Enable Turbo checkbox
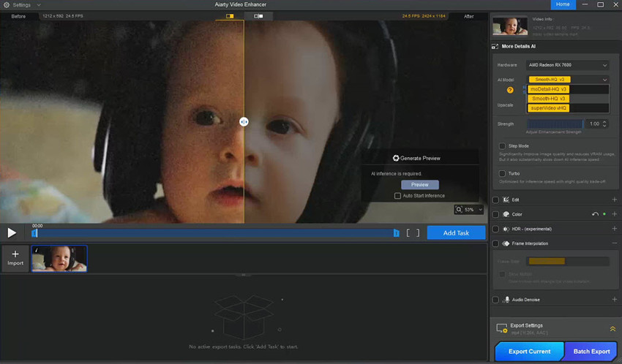622x364 pixels. tap(502, 173)
